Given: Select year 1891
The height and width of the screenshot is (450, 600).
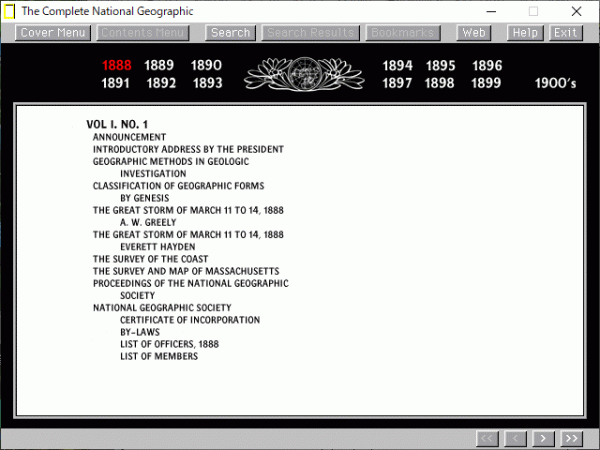Looking at the screenshot, I should [115, 83].
